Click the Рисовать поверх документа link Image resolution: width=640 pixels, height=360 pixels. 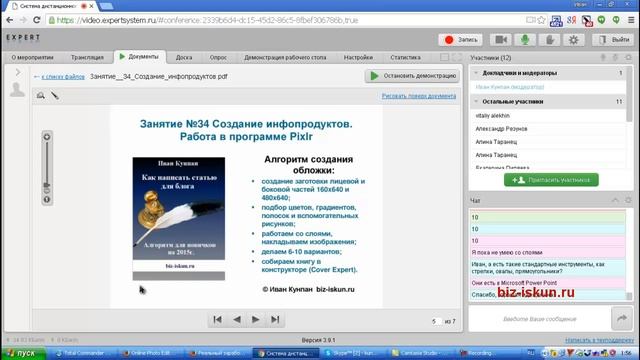coord(419,96)
